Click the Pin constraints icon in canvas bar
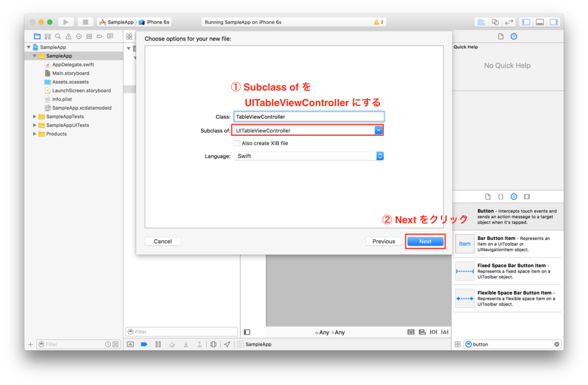 coord(434,332)
